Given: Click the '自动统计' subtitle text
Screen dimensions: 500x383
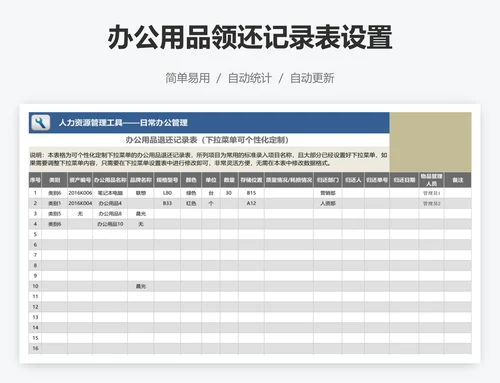Looking at the screenshot, I should (x=250, y=78).
